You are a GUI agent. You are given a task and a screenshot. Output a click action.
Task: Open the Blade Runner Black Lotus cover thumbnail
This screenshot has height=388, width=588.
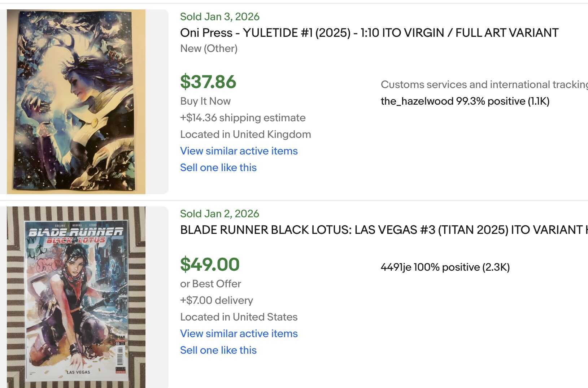76,297
